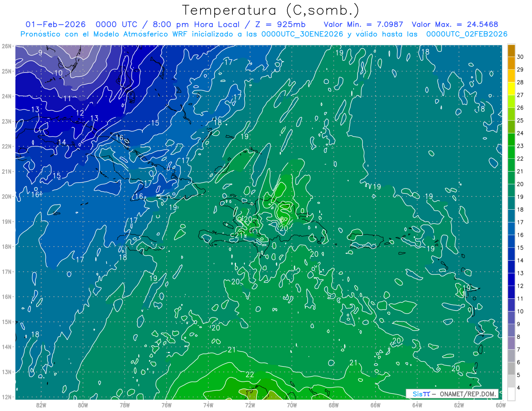Click longitude axis label '74W'
This screenshot has width=532, height=411.
pyautogui.click(x=208, y=405)
